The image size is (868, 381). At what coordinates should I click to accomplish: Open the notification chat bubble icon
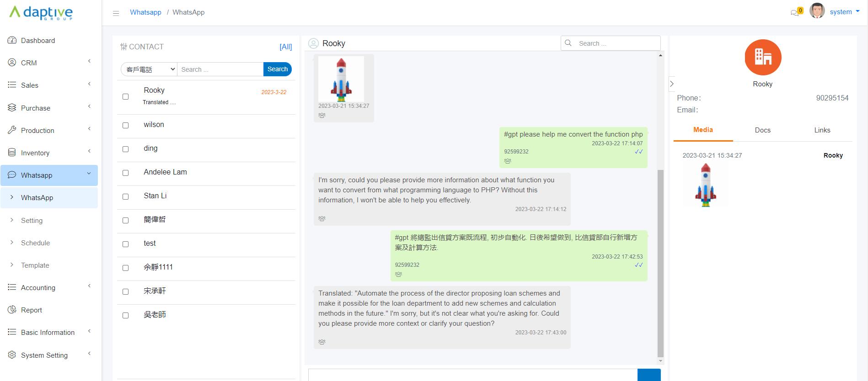pos(795,13)
